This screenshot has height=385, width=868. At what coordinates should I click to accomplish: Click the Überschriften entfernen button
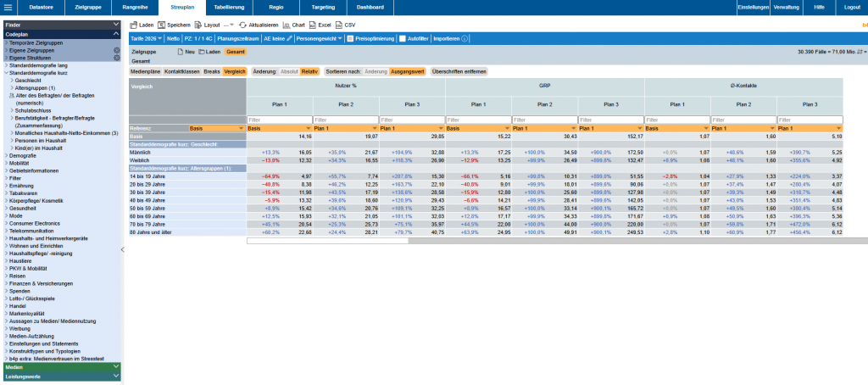point(459,71)
